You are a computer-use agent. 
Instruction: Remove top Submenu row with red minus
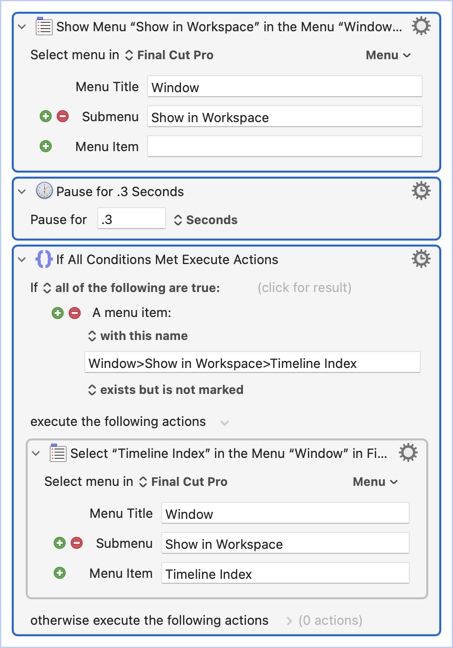click(x=63, y=117)
